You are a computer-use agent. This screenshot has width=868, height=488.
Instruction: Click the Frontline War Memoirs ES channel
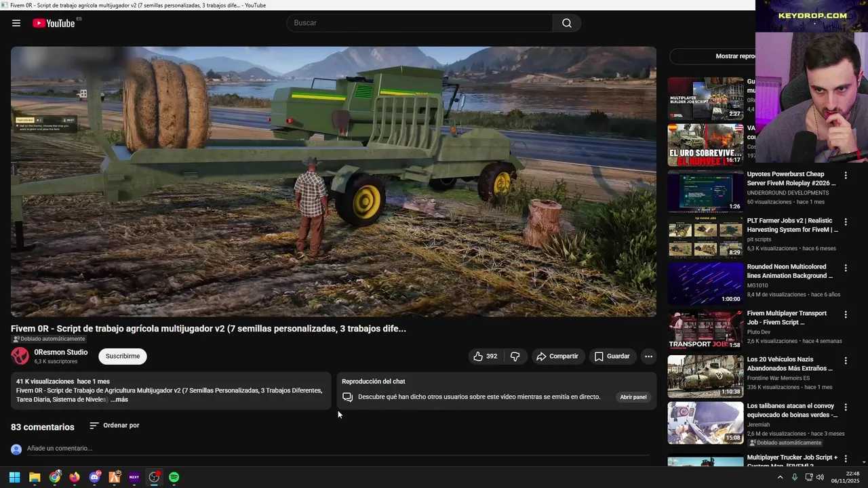[778, 378]
